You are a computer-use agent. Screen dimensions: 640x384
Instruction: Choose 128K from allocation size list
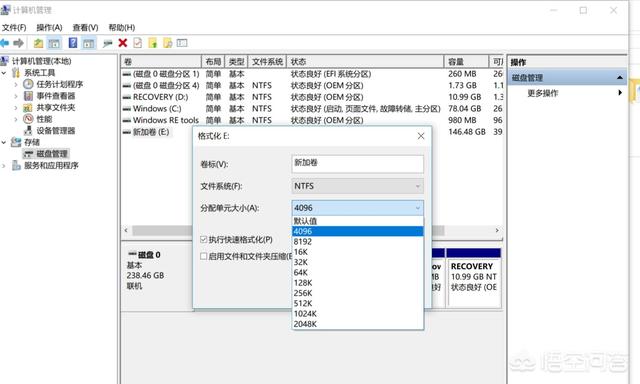click(358, 283)
